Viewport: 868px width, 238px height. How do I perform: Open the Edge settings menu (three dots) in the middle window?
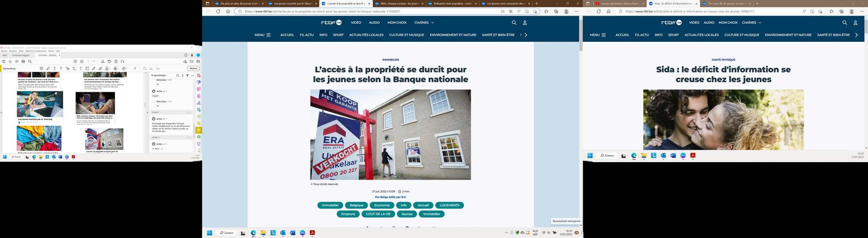pyautogui.click(x=576, y=12)
